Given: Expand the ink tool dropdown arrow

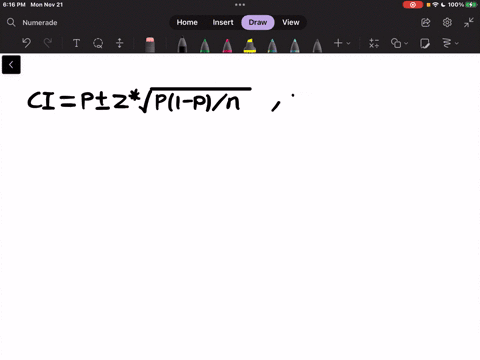Looking at the screenshot, I should point(457,43).
